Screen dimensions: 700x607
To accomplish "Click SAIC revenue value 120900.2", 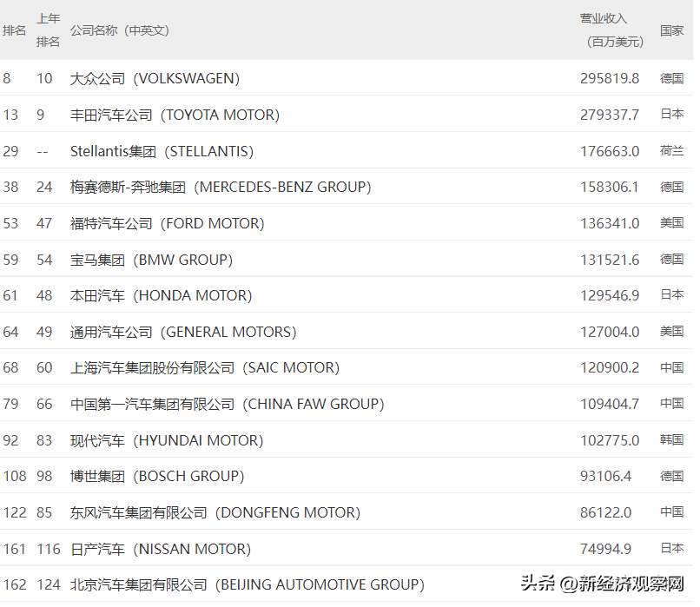I will [x=610, y=368].
